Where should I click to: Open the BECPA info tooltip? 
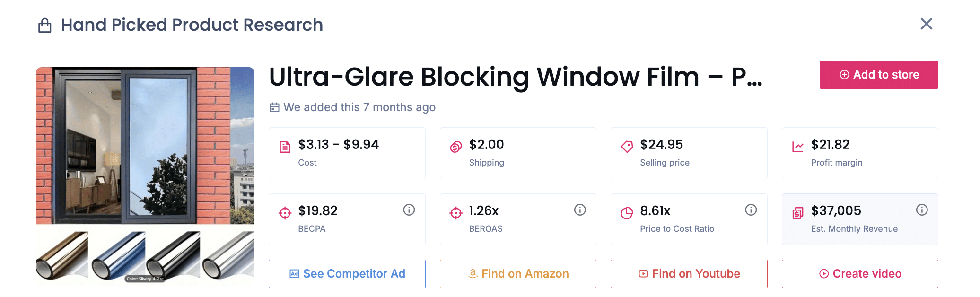[x=409, y=210]
